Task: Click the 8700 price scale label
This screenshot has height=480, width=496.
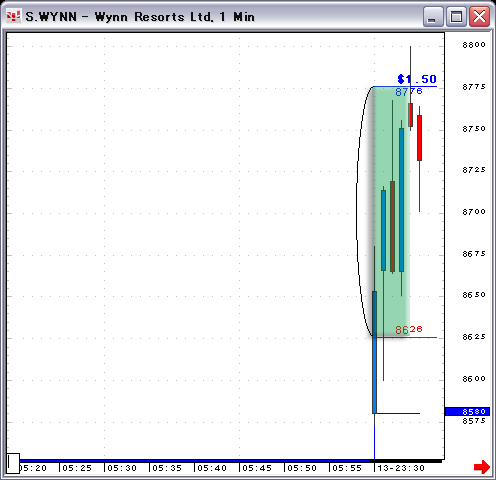Action: pos(474,212)
